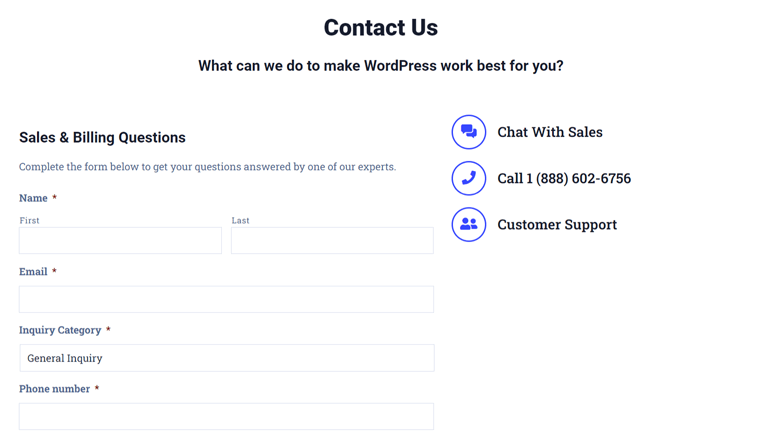Click the Contact Us page title
760x440 pixels.
380,28
